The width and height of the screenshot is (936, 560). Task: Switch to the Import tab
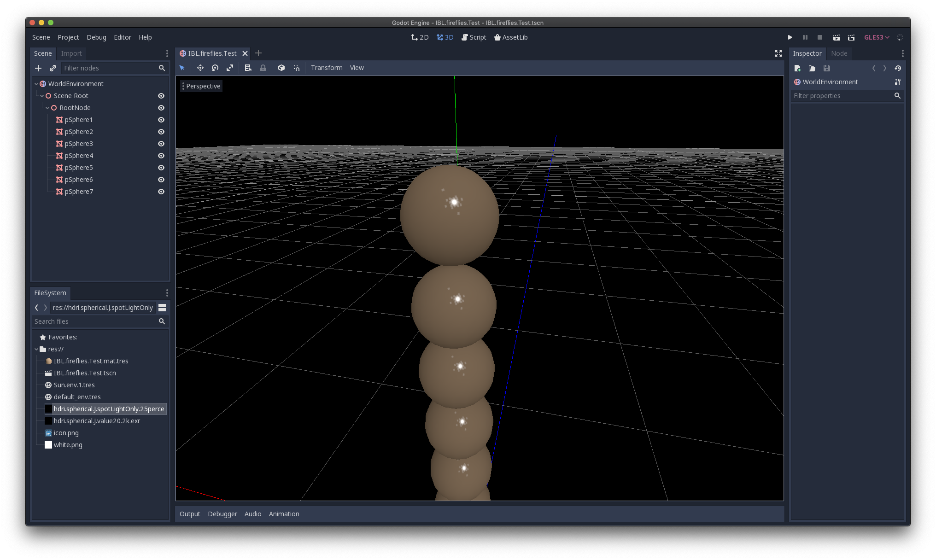pyautogui.click(x=71, y=53)
